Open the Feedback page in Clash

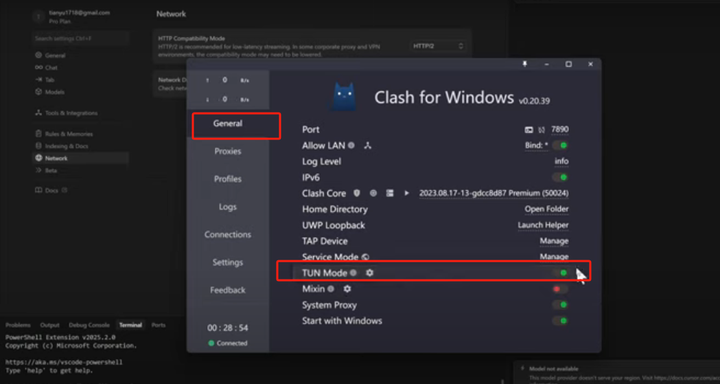[228, 290]
